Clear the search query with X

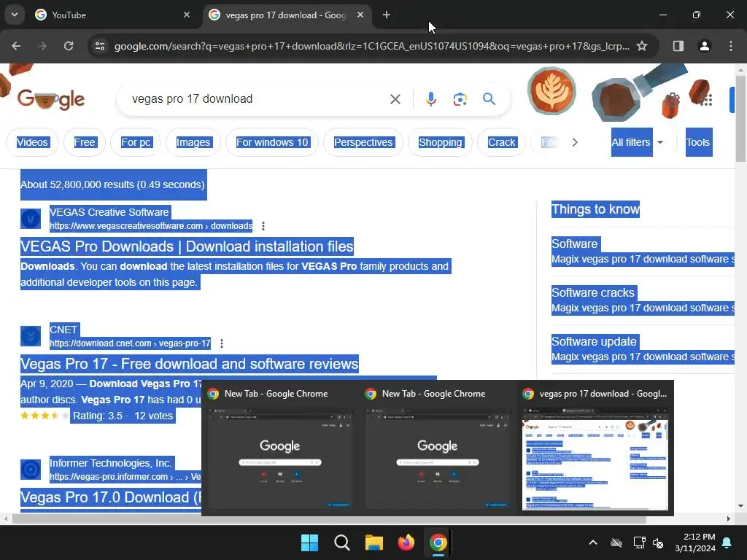(x=395, y=99)
